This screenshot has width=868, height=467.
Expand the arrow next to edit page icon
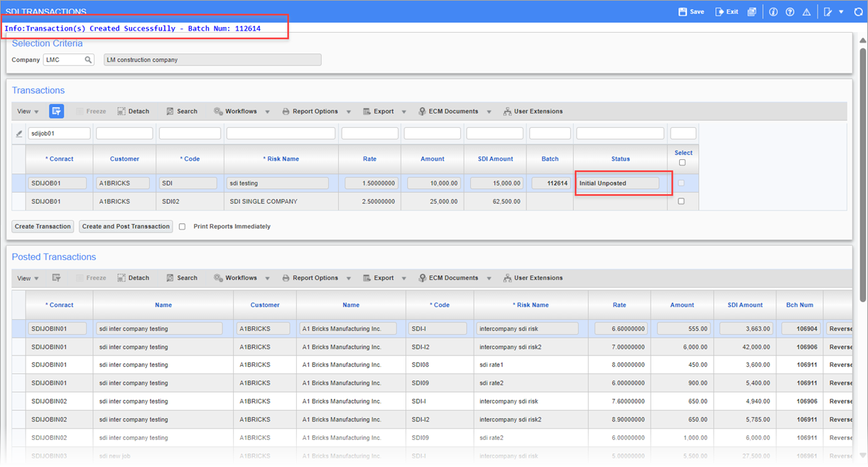coord(841,12)
